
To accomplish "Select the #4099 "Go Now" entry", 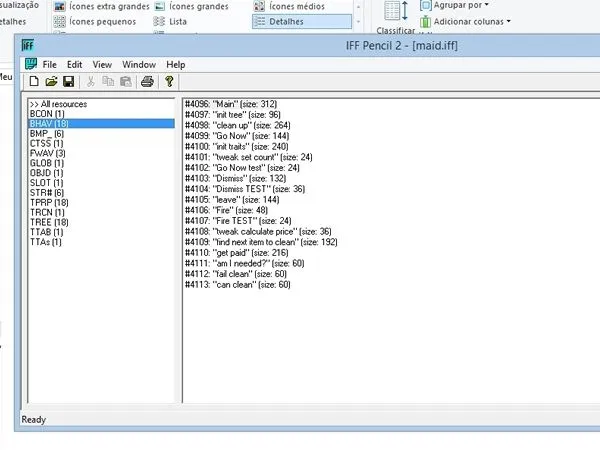I will coord(237,136).
